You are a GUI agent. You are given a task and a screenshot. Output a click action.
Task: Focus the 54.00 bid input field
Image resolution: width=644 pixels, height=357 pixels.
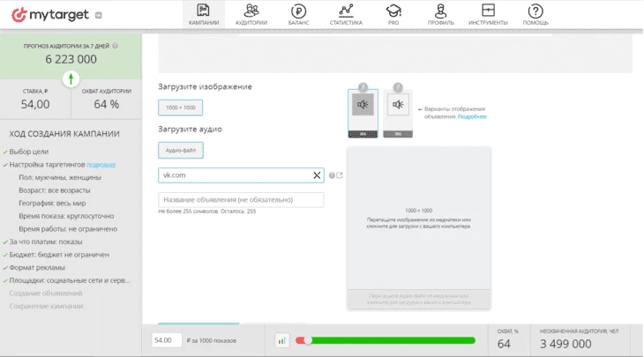(x=167, y=340)
